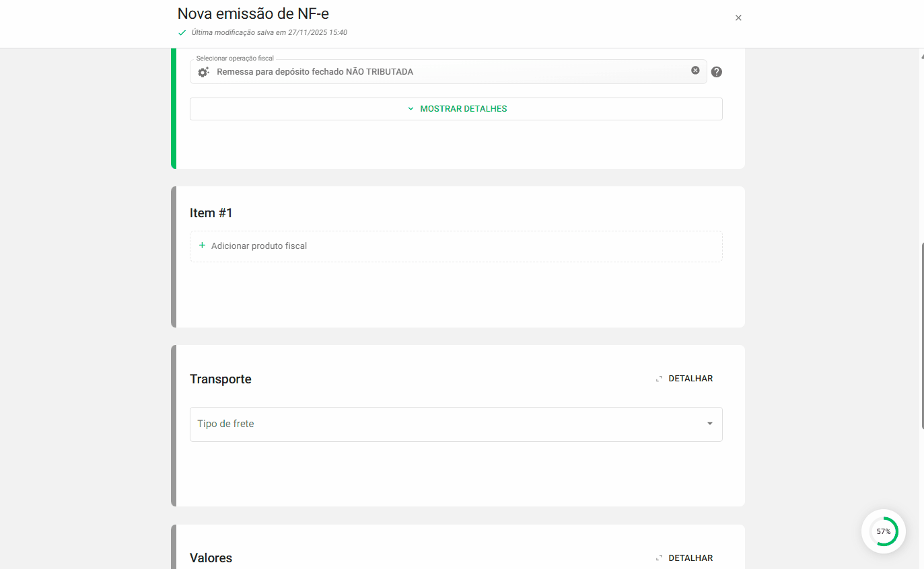Expand details via the MOSTRAR DETALHES chevron
Viewport: 924px width, 569px height.
click(x=411, y=109)
